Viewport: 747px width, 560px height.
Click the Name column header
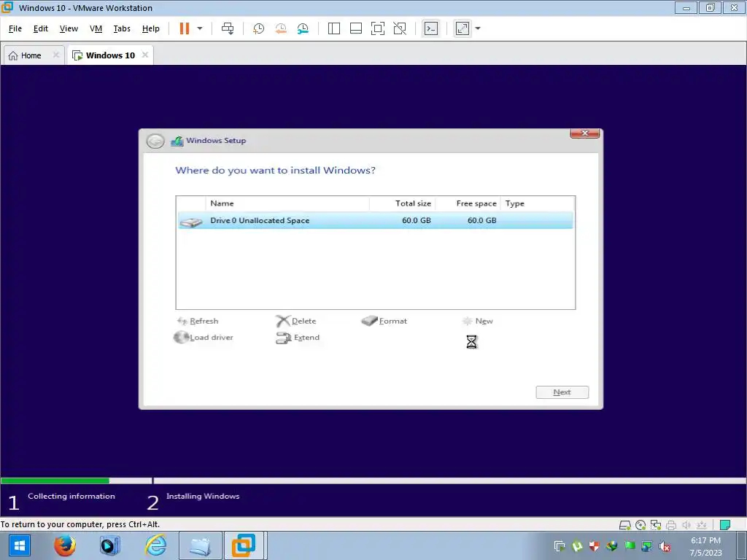pos(287,203)
